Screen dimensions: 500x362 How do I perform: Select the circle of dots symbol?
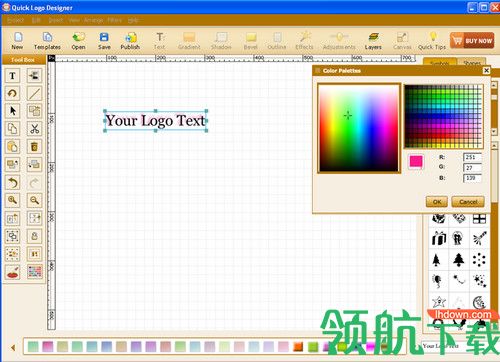coord(479,260)
